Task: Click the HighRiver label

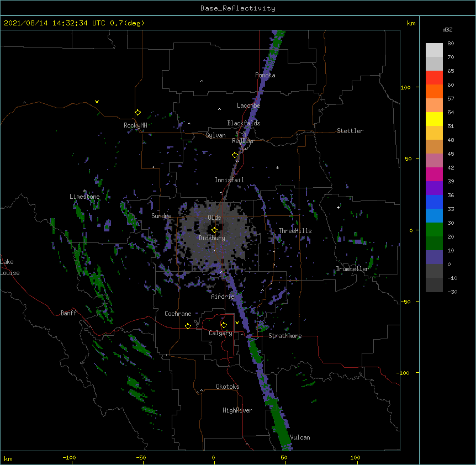Action: 237,410
